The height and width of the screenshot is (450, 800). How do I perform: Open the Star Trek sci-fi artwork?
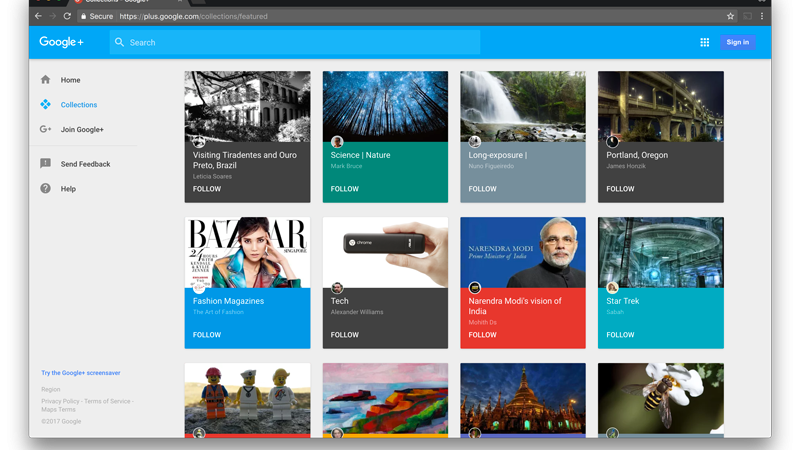661,252
